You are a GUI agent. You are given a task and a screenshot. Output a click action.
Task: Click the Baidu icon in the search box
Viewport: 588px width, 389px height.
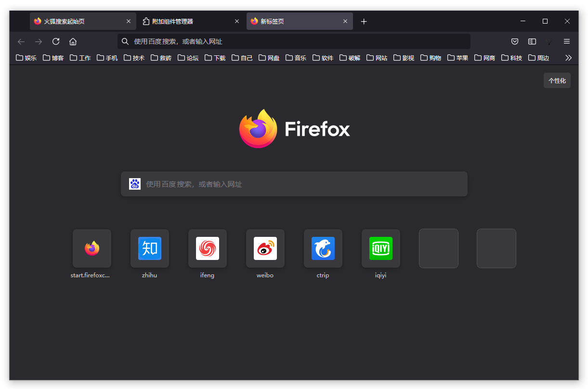point(135,183)
